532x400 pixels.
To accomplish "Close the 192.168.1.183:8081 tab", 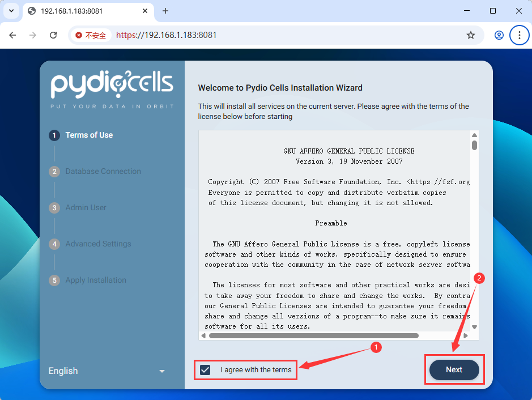I will (145, 11).
